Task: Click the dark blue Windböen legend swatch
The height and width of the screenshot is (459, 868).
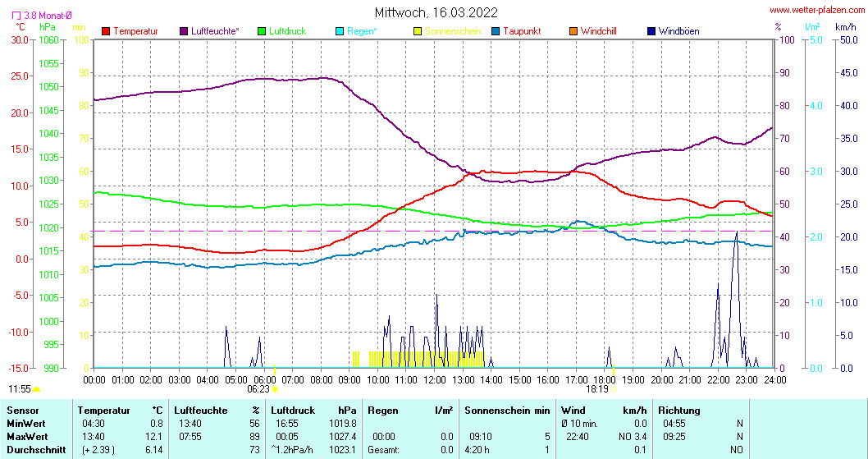Action: click(x=651, y=31)
